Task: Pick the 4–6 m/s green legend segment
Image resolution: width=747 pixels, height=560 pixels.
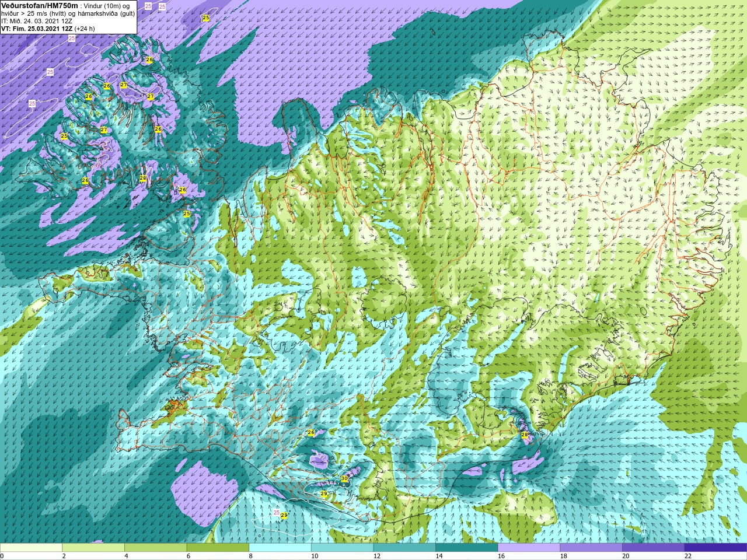Action: tap(156, 548)
